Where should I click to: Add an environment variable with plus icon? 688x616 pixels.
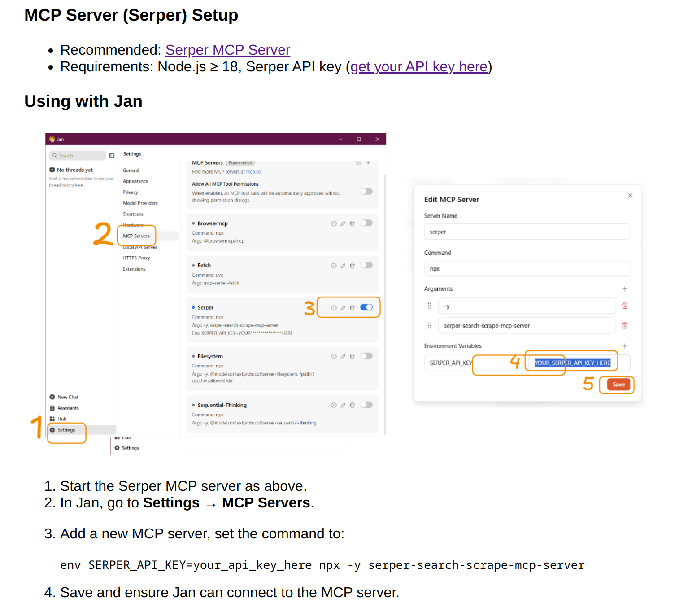point(625,346)
